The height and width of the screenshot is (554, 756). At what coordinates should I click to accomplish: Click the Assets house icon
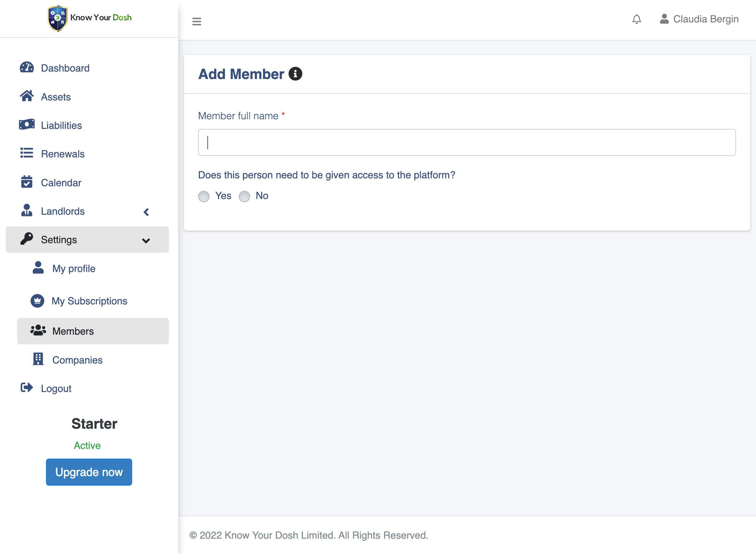point(27,96)
